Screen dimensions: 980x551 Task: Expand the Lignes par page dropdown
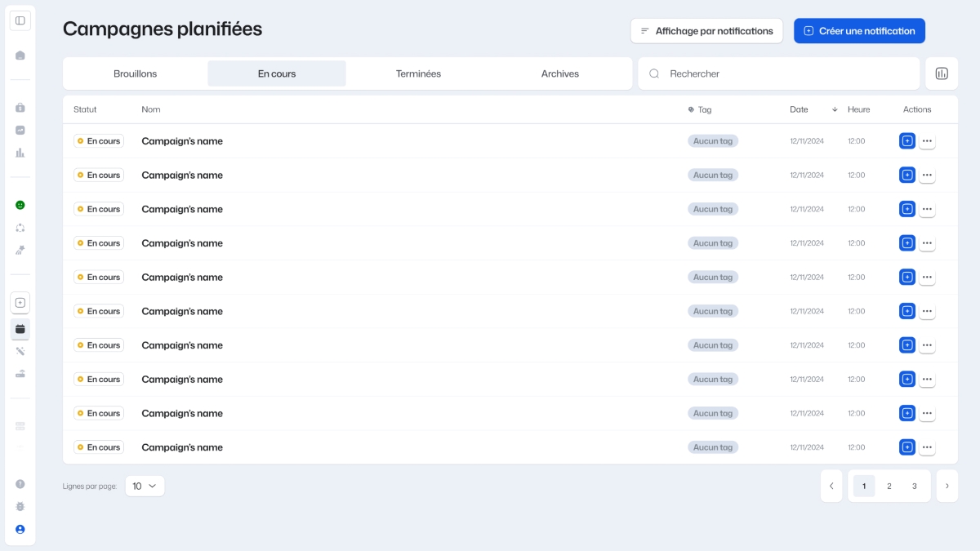145,486
